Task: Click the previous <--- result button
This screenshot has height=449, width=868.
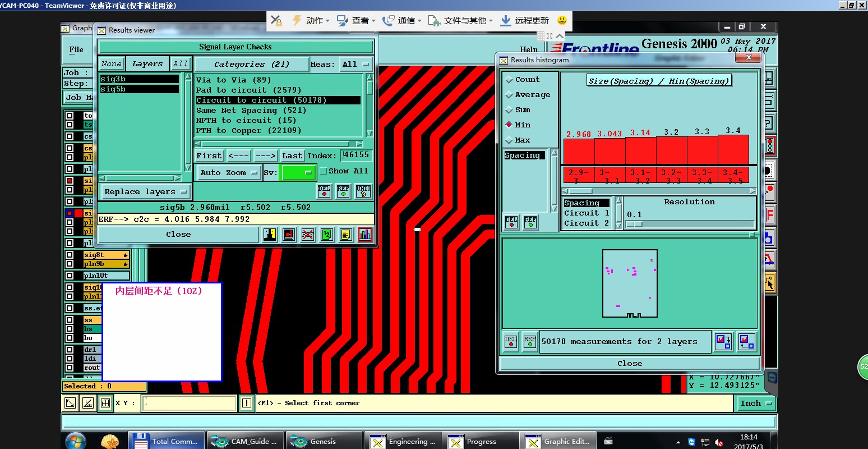Action: coord(239,155)
